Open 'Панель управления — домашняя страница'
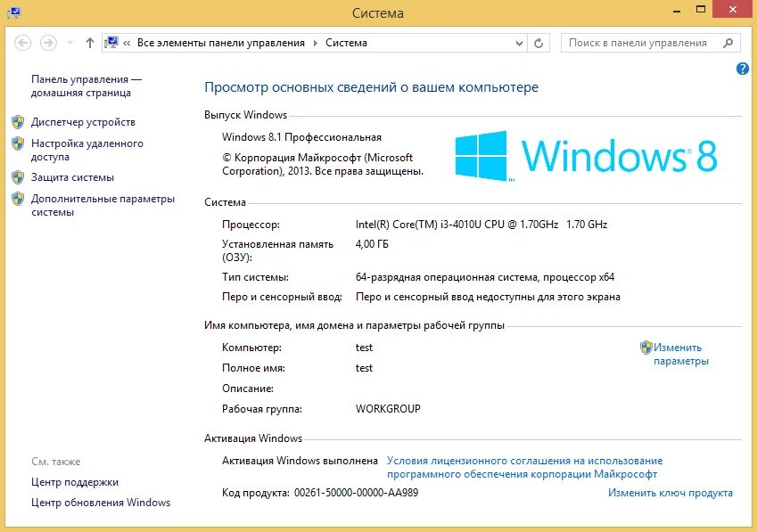757x532 pixels. coord(86,86)
